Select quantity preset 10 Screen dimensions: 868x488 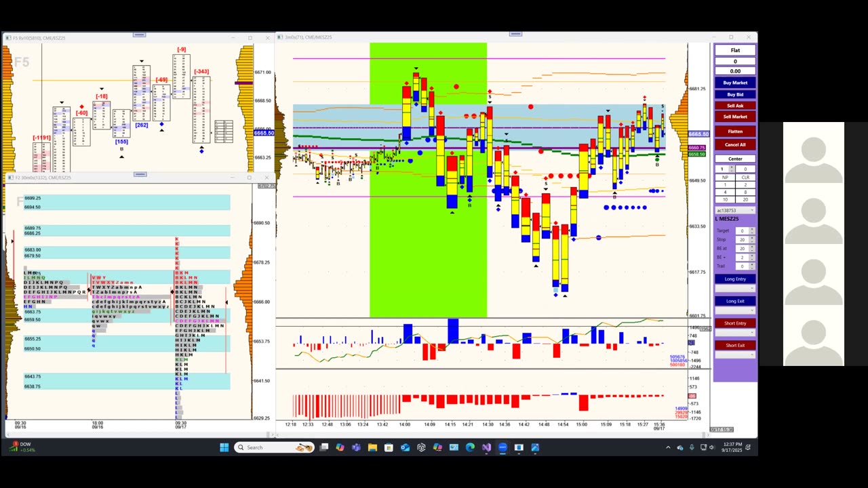[x=724, y=199]
